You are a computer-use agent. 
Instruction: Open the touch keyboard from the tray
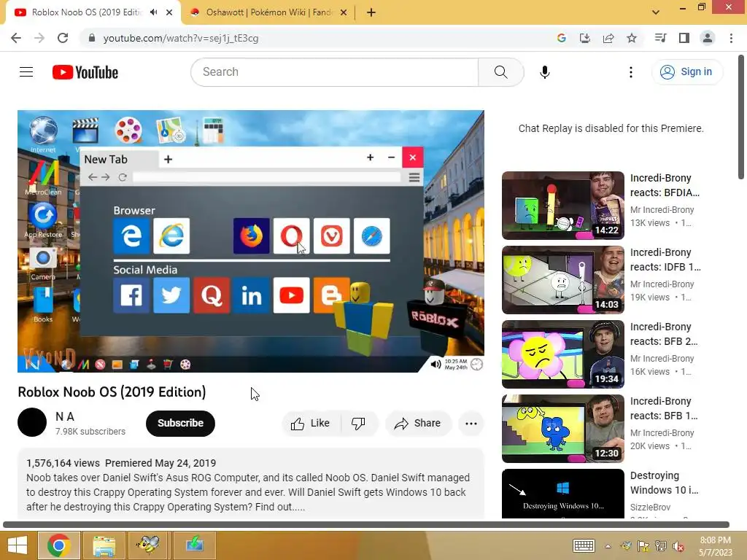coord(584,545)
